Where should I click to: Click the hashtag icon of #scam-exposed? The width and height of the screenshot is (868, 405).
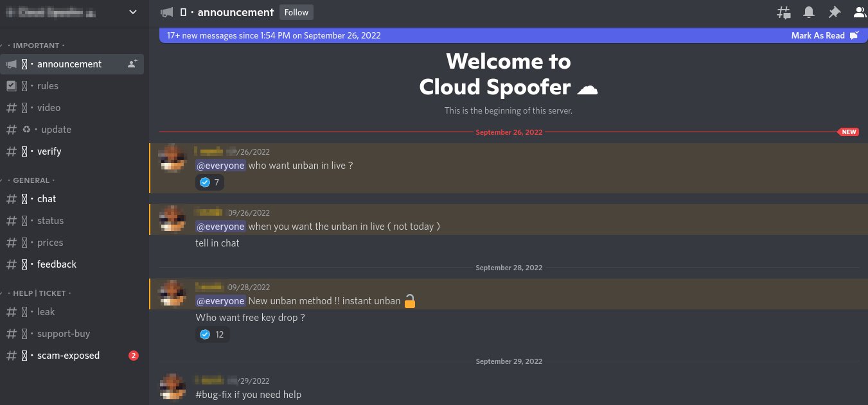[12, 355]
